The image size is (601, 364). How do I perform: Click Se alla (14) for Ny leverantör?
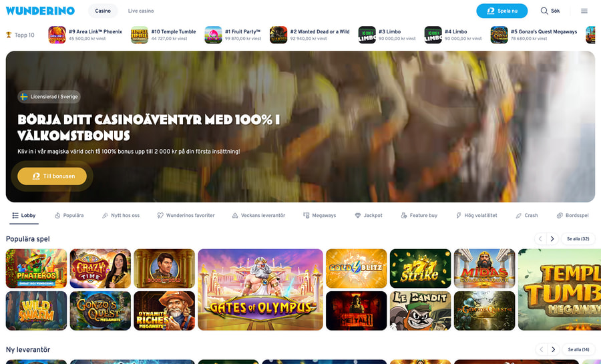pyautogui.click(x=578, y=349)
